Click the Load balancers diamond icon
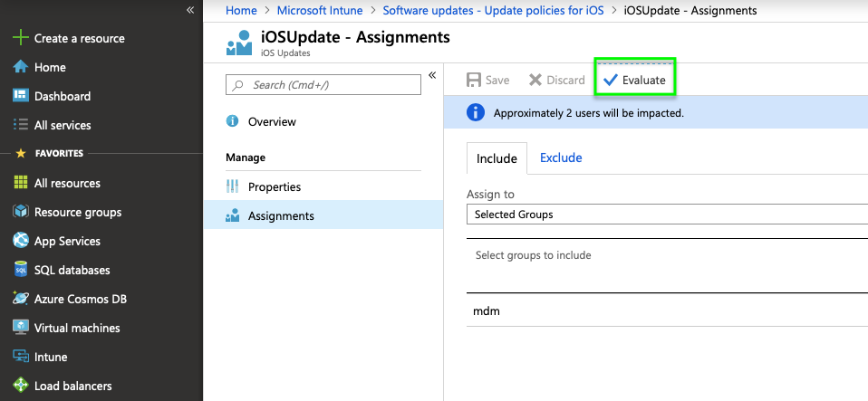868x401 pixels. click(21, 386)
